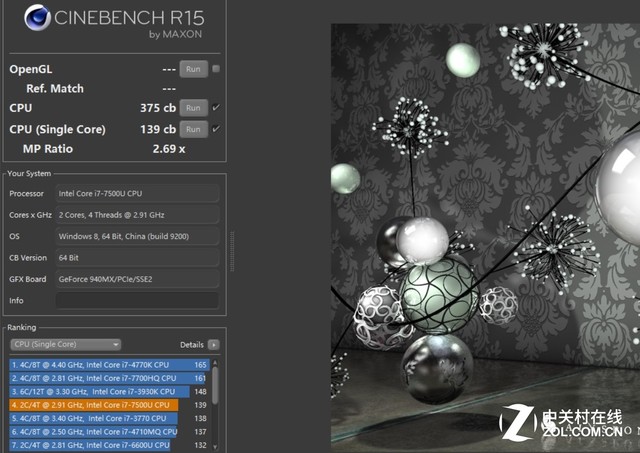Click the Cinebench logo icon

[x=37, y=18]
